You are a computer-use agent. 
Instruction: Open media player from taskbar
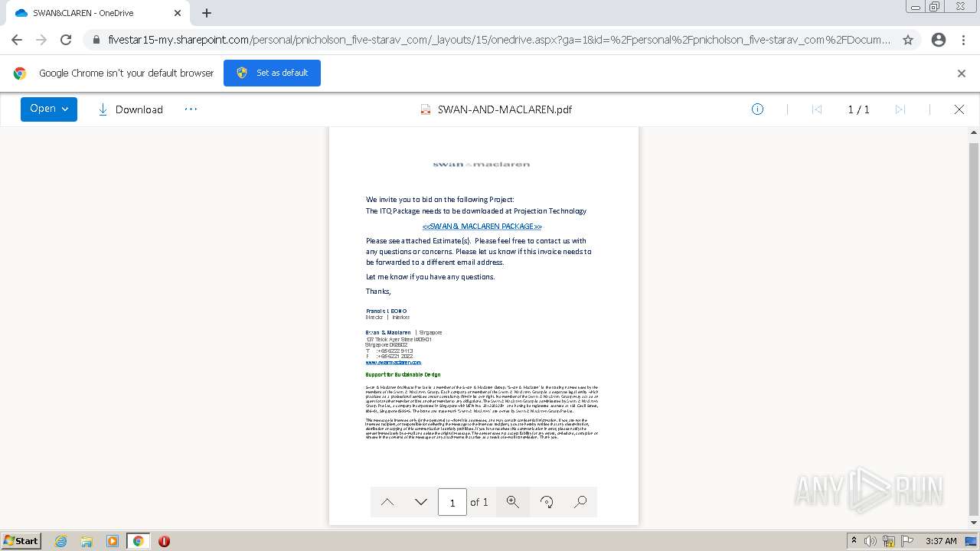coord(113,541)
